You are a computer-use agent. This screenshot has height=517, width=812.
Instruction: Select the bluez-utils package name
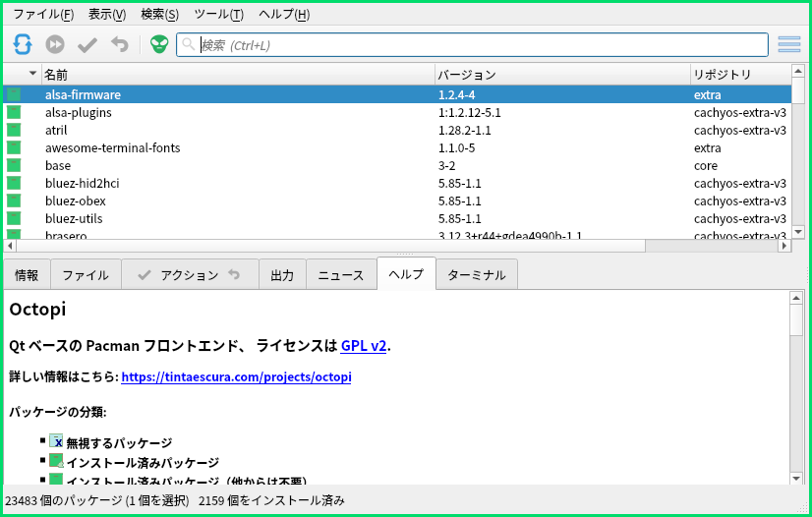pyautogui.click(x=74, y=218)
